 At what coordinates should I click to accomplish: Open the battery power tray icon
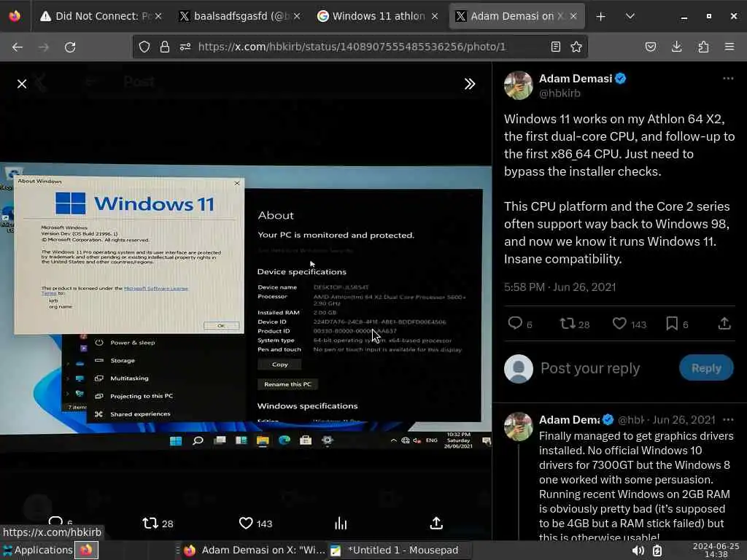pyautogui.click(x=657, y=551)
